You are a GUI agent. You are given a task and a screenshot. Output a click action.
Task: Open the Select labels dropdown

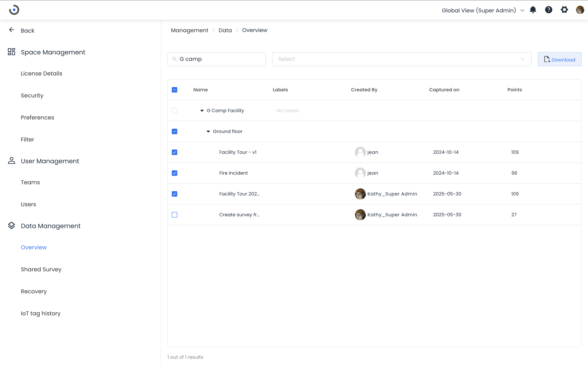tap(401, 59)
